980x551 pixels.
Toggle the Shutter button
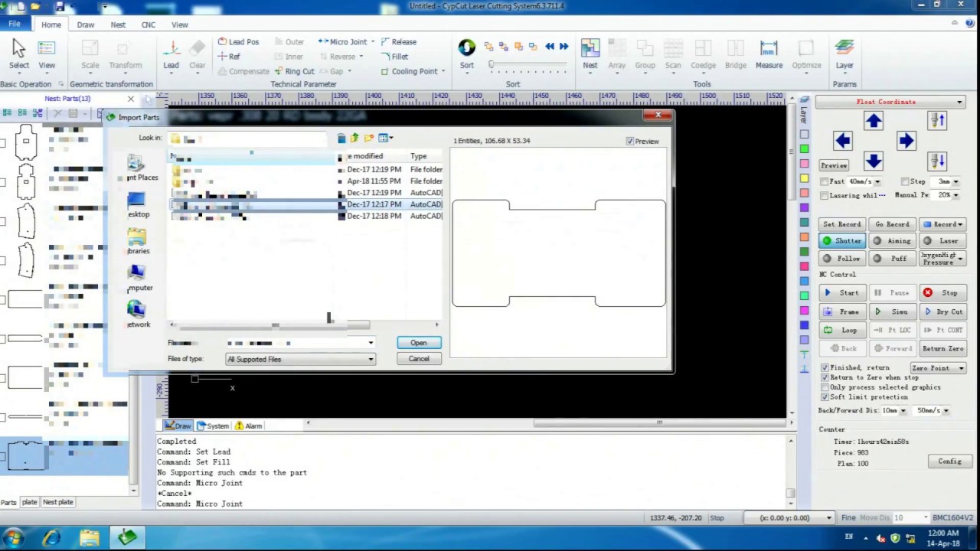(841, 241)
